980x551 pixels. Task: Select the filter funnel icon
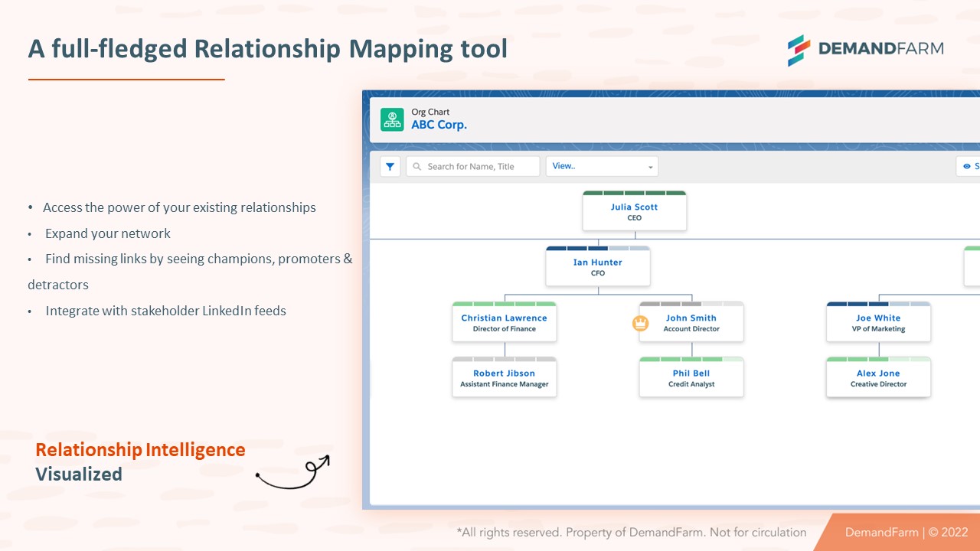390,166
